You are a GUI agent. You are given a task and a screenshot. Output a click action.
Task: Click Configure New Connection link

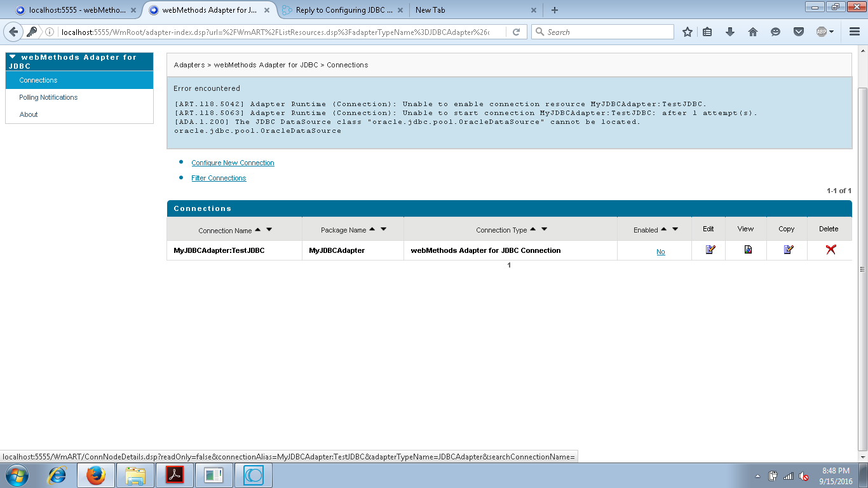[233, 163]
